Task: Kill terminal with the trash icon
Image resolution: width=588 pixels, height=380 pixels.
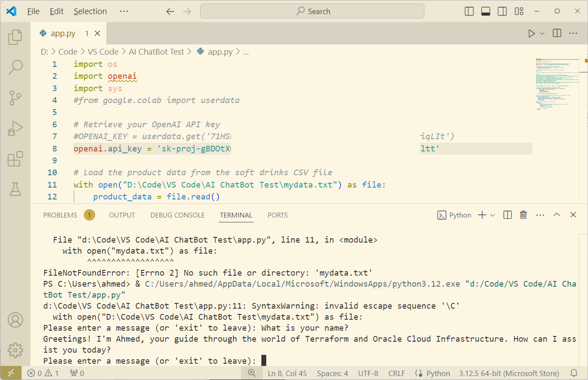Action: coord(523,215)
